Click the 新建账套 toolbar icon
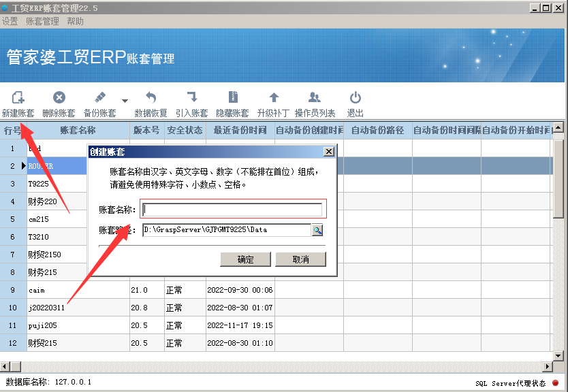Image resolution: width=568 pixels, height=392 pixels. [x=18, y=98]
